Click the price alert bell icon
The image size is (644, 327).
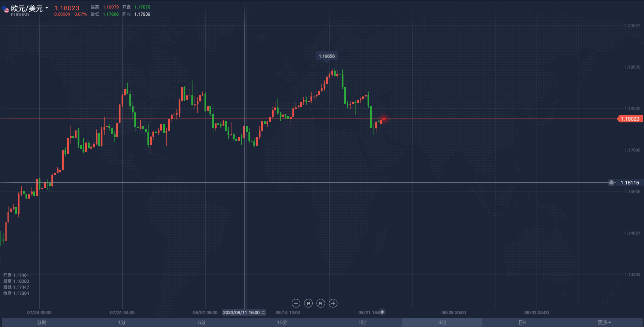[611, 183]
